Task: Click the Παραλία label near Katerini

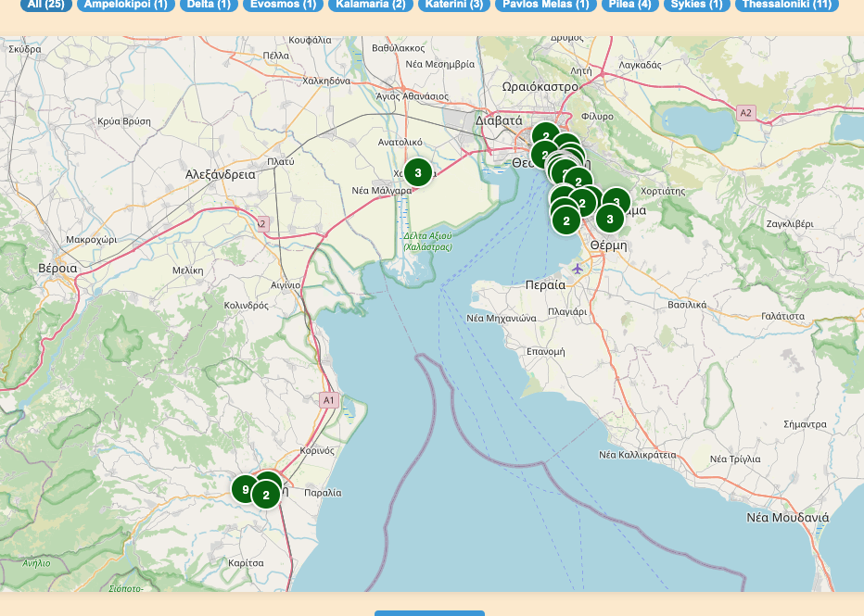Action: click(x=323, y=493)
